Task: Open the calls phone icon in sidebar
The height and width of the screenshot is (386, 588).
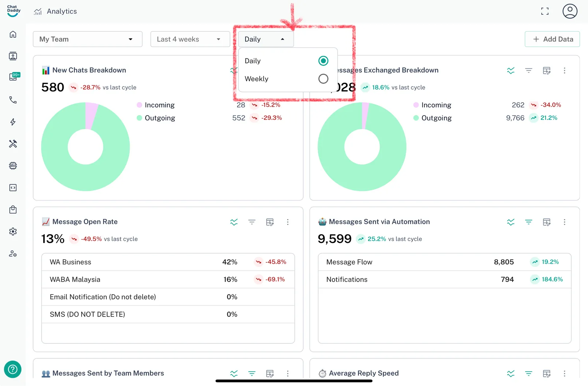Action: [13, 100]
